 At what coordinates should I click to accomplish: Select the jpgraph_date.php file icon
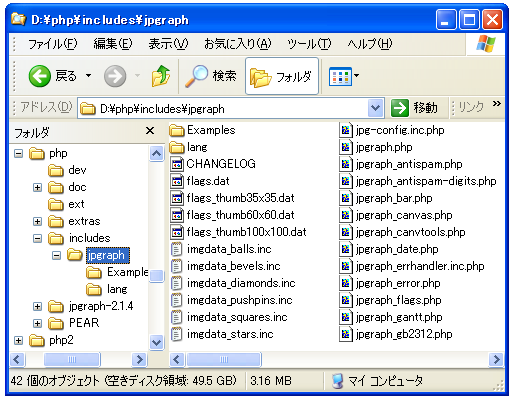tap(346, 249)
